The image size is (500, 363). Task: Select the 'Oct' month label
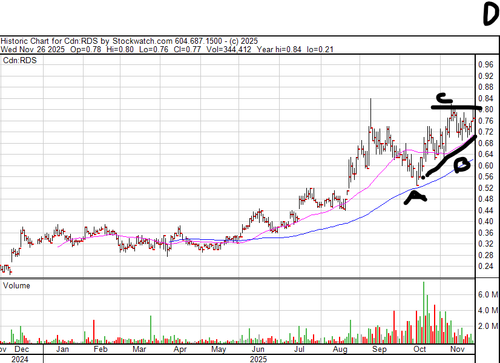(419, 349)
